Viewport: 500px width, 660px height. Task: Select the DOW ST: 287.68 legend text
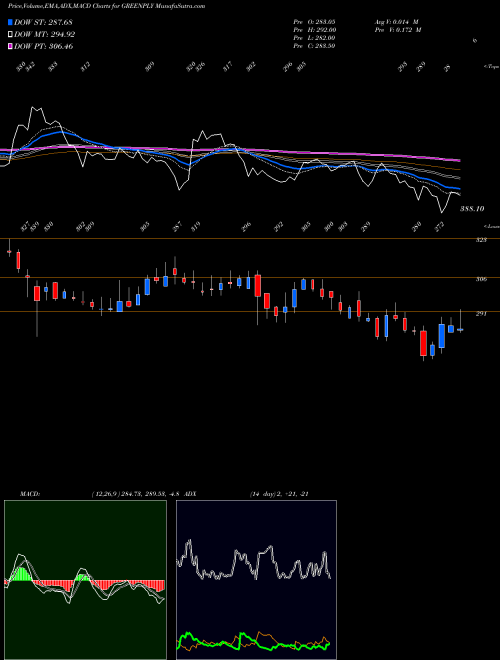[43, 22]
